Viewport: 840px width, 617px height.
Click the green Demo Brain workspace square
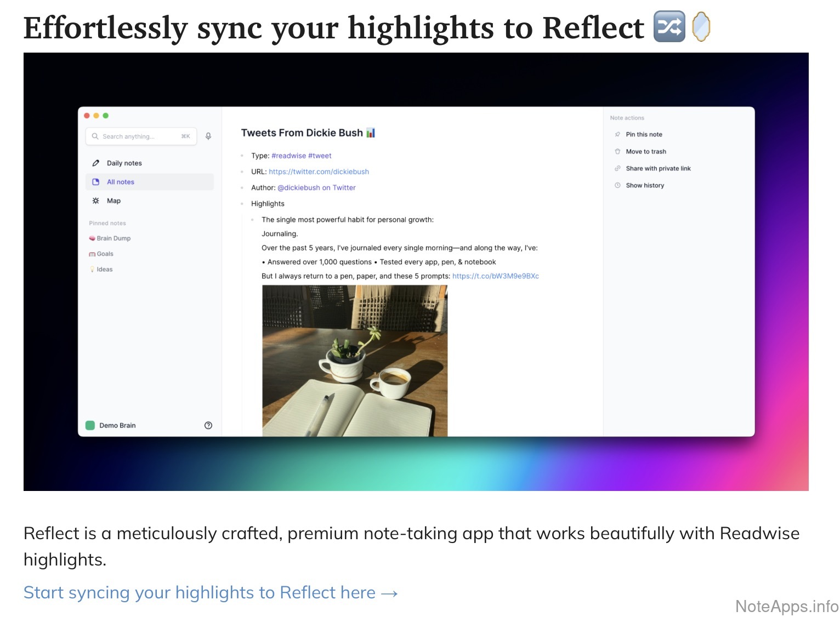click(90, 425)
